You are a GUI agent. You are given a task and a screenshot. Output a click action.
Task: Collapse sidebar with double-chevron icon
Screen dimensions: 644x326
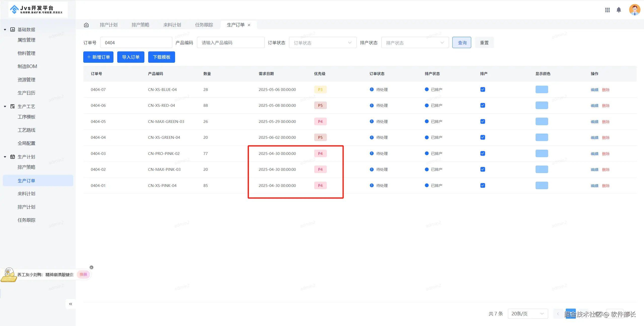tap(71, 304)
